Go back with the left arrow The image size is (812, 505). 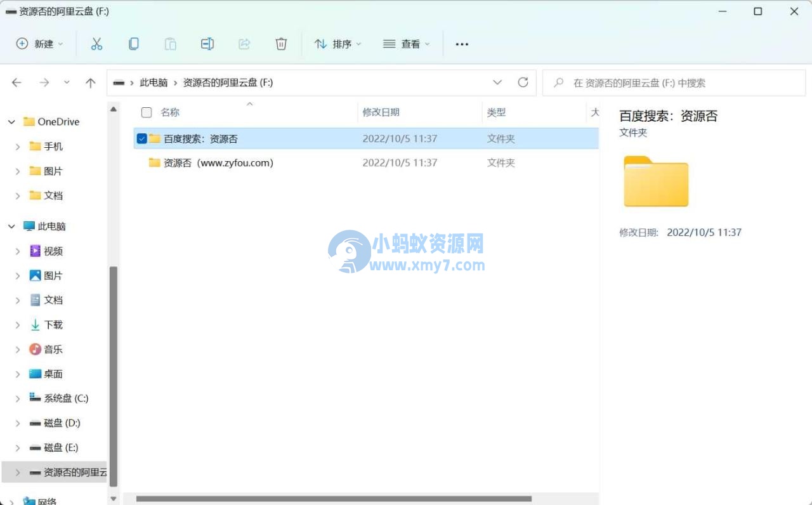click(16, 82)
